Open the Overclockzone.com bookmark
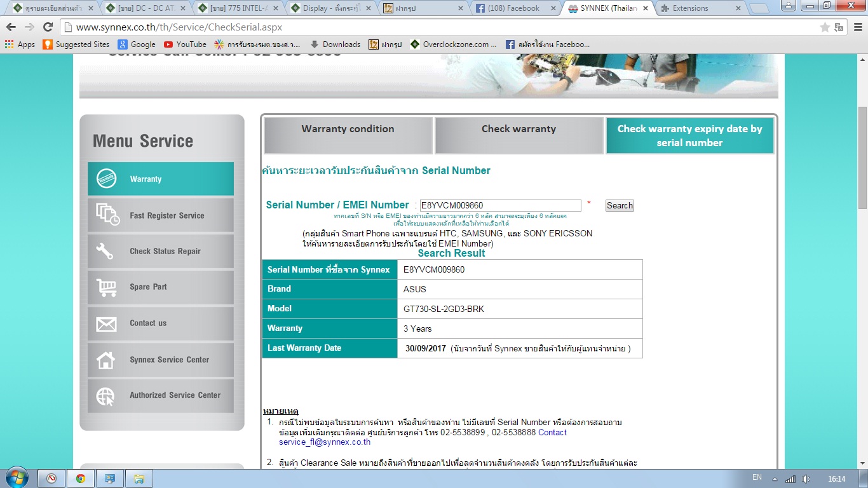This screenshot has height=488, width=868. coord(454,44)
